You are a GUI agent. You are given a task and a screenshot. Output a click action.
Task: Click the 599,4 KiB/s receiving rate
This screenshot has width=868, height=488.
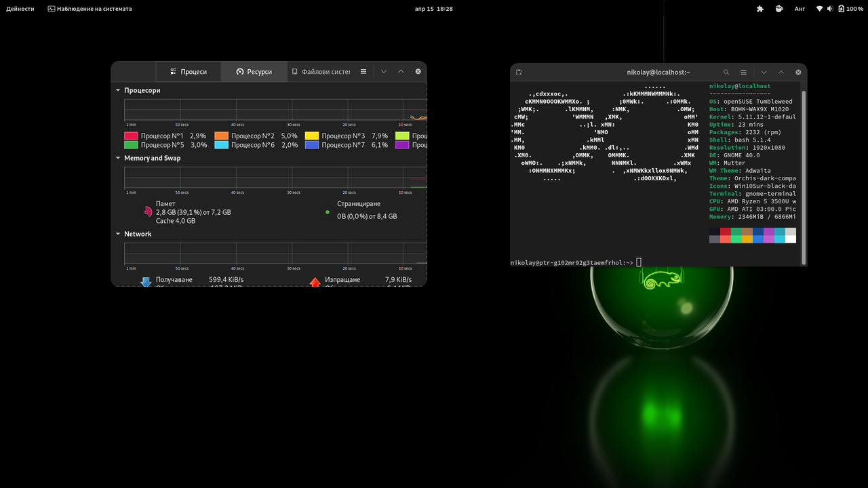(x=226, y=280)
